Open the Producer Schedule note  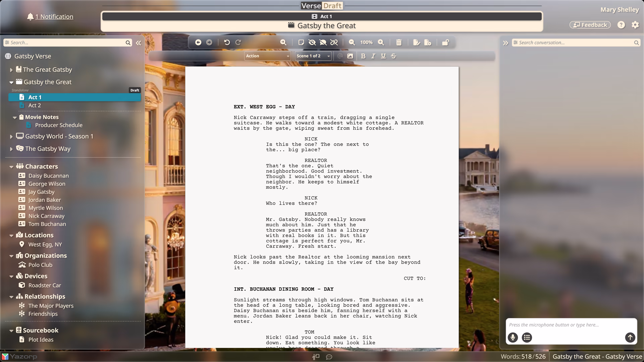pyautogui.click(x=59, y=125)
